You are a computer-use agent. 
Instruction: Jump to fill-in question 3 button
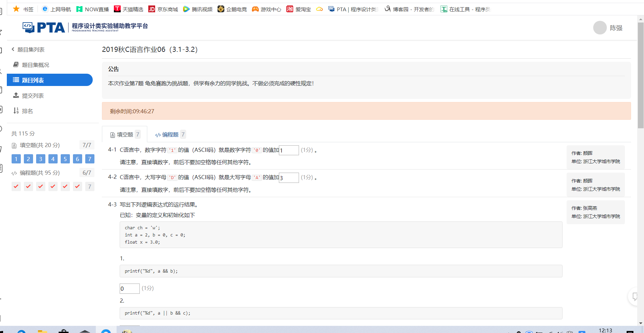[41, 159]
